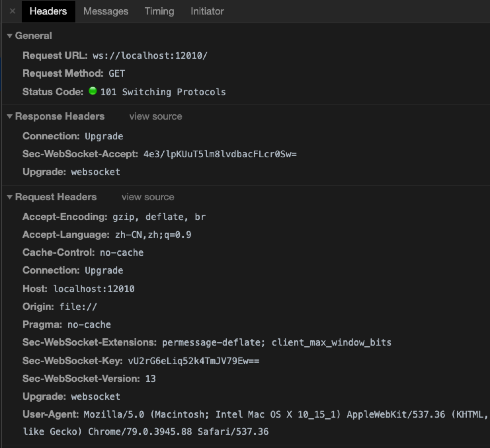Click the 101 Switching Protocols status text
The image size is (490, 448).
click(163, 92)
